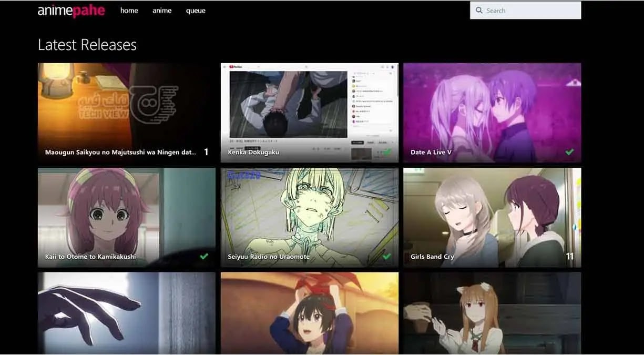Open the Kaii to Otome to Kamikakushi thumbnail
This screenshot has height=355, width=644.
tap(127, 217)
